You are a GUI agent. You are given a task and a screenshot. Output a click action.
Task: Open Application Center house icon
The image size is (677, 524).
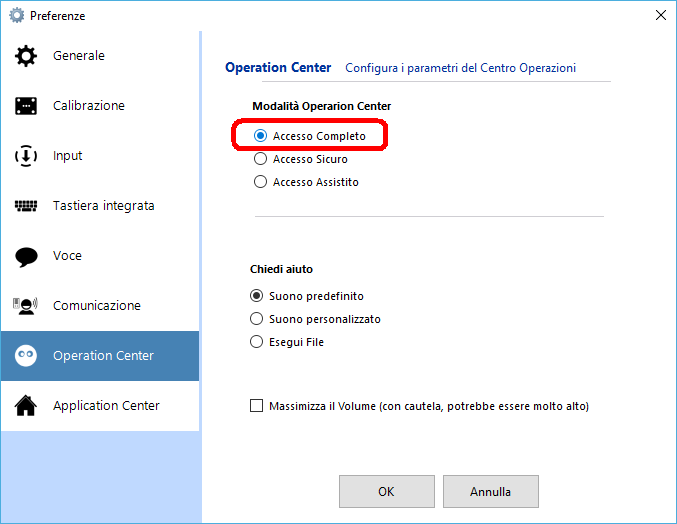(x=26, y=406)
